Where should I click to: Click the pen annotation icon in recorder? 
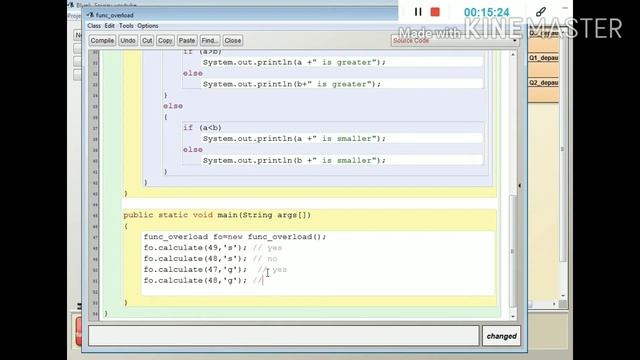(x=541, y=12)
